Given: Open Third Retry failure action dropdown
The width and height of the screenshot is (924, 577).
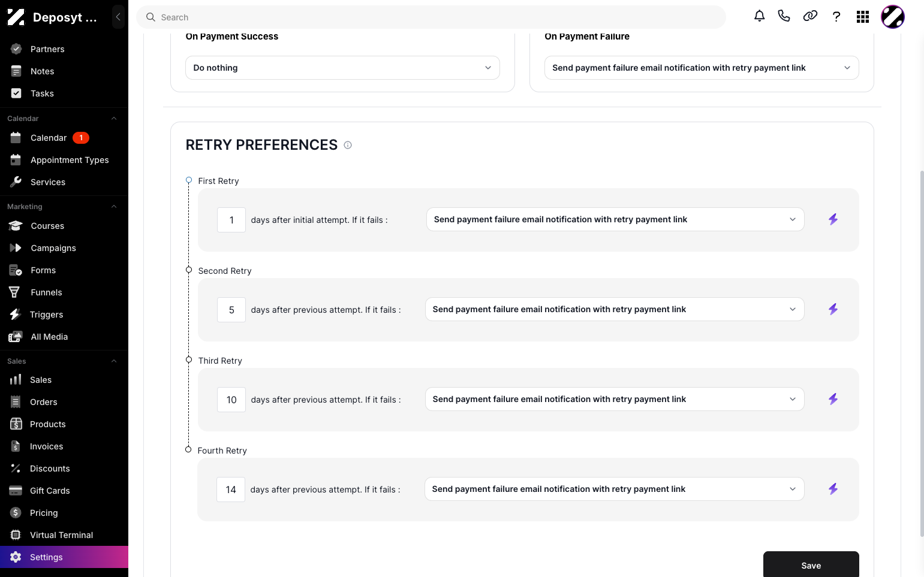Looking at the screenshot, I should point(615,399).
